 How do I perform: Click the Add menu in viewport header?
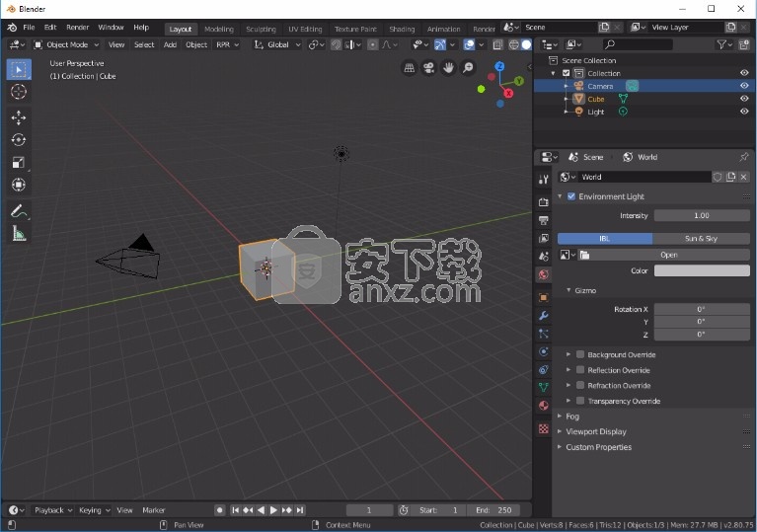pos(170,44)
